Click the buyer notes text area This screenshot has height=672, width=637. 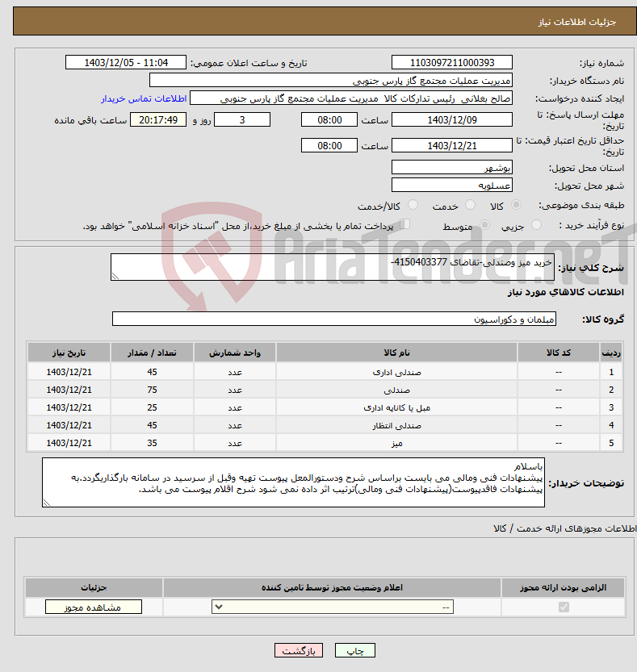pos(293,482)
